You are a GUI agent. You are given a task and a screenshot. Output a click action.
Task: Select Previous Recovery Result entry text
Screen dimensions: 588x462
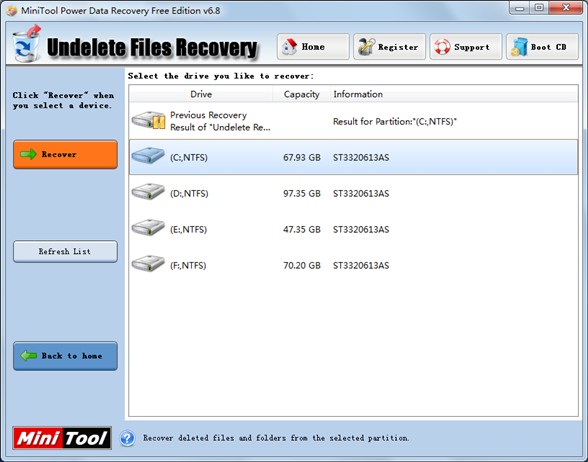[x=220, y=121]
